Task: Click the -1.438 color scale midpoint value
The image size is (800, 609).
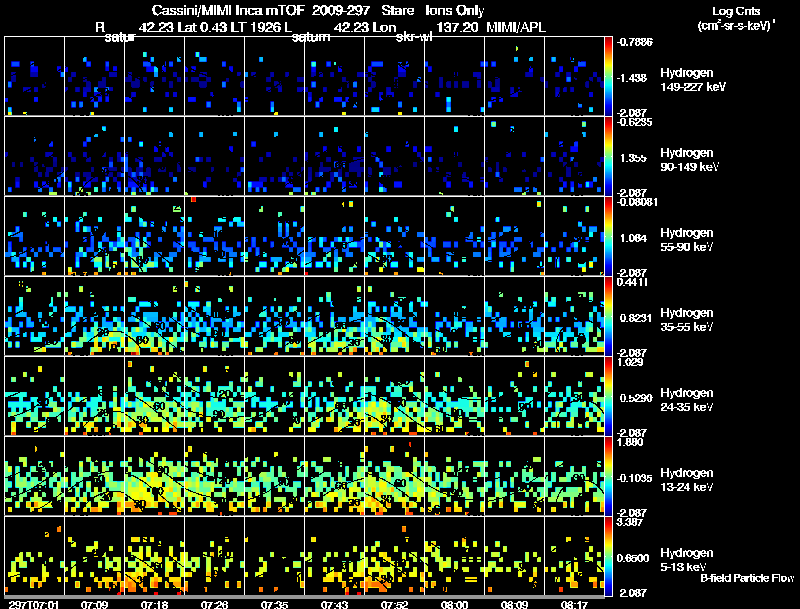Action: (x=632, y=78)
